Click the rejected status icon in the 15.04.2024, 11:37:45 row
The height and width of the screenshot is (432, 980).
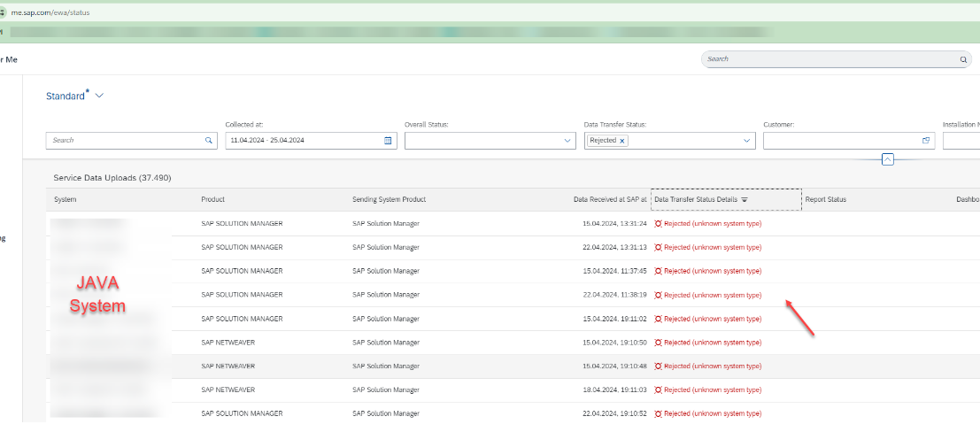pyautogui.click(x=658, y=272)
